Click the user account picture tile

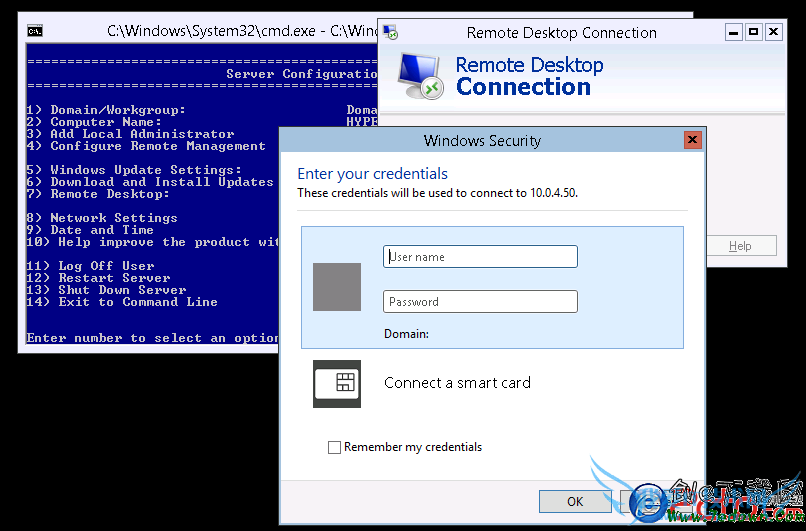pyautogui.click(x=337, y=287)
